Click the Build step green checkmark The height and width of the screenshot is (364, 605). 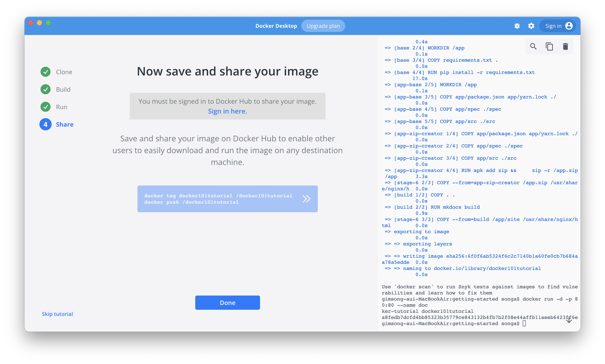(45, 89)
